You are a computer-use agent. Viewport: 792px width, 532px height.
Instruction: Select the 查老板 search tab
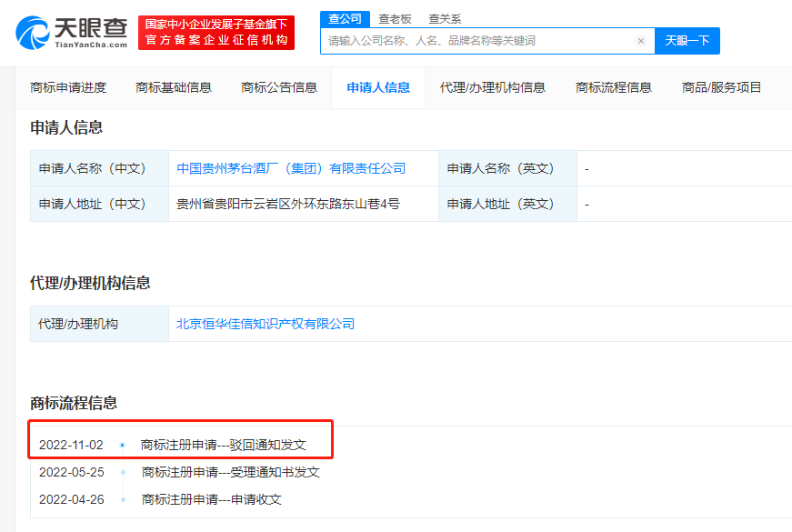point(395,19)
